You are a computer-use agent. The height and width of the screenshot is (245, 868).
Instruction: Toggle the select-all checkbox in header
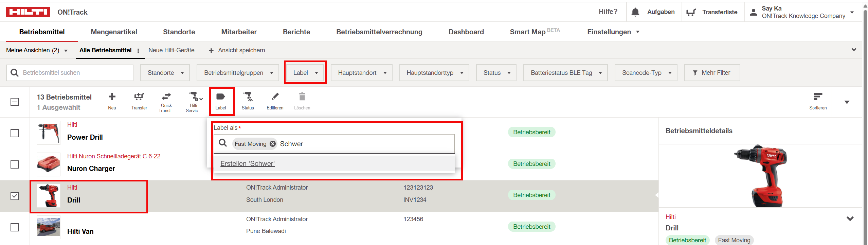(15, 102)
